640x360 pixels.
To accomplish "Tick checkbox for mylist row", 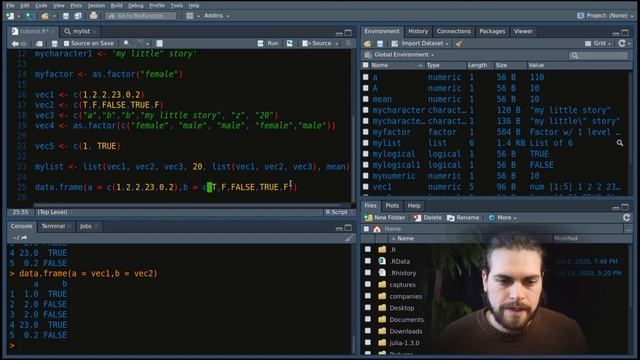I will coord(366,143).
